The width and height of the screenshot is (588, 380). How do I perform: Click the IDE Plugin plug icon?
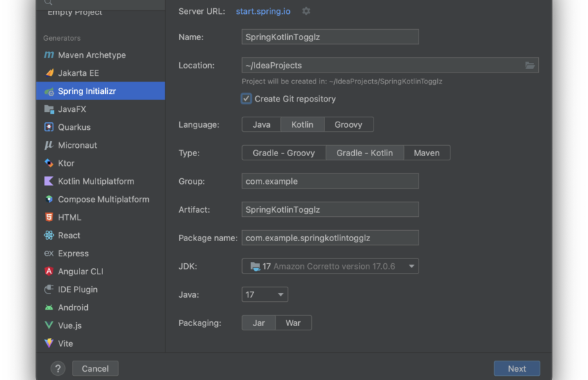[x=48, y=289]
